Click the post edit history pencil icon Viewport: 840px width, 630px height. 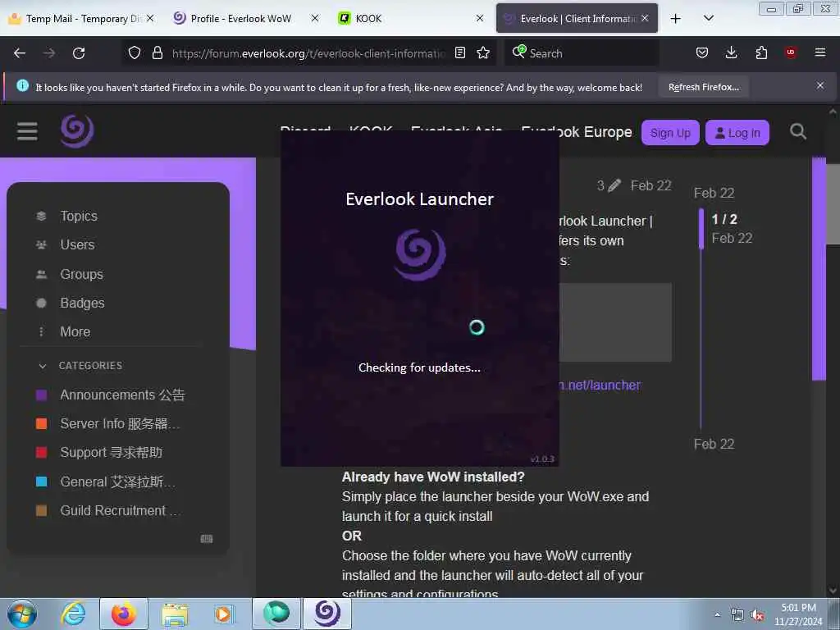614,186
